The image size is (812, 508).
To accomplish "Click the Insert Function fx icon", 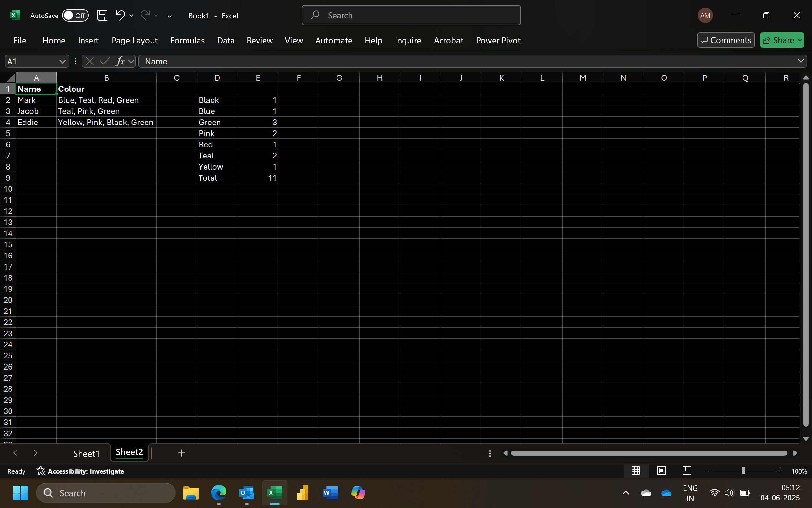I will pyautogui.click(x=120, y=61).
